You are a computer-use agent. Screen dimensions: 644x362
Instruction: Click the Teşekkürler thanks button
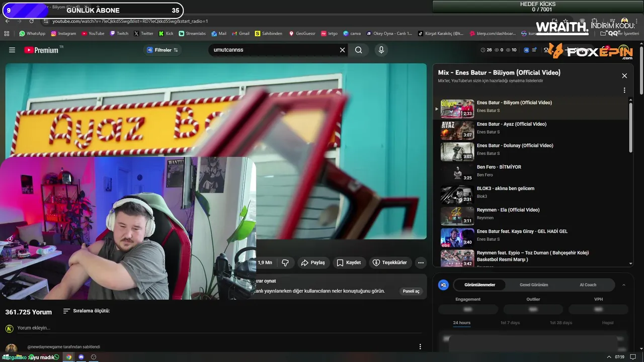tap(390, 262)
